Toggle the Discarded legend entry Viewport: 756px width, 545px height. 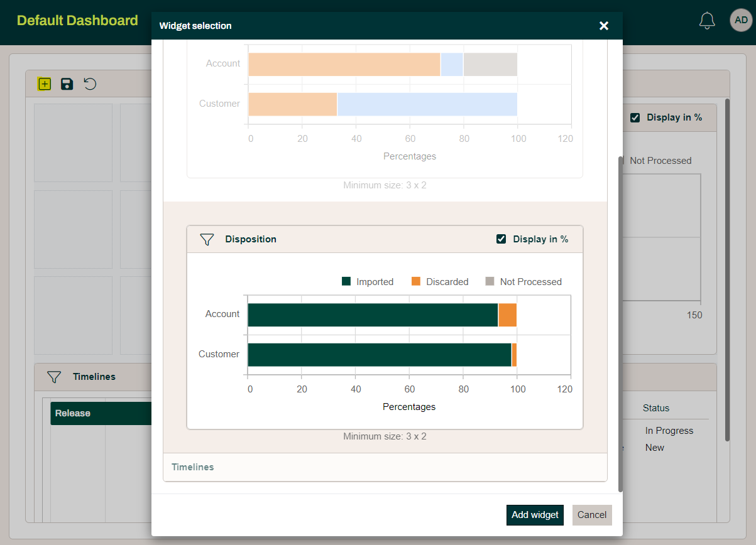(440, 282)
